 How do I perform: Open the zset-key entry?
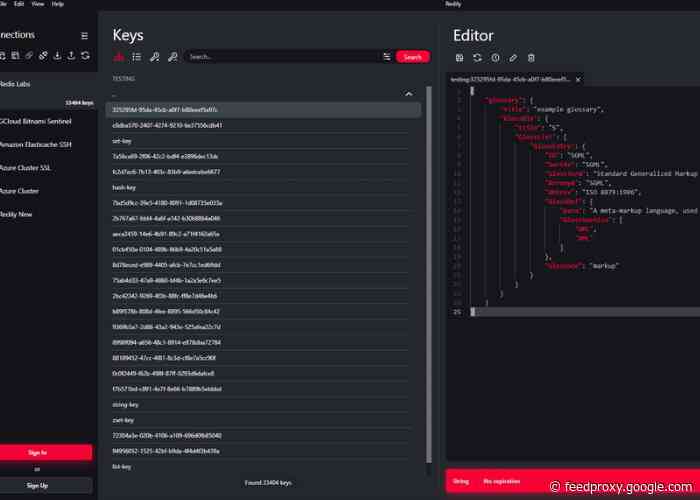[260, 420]
